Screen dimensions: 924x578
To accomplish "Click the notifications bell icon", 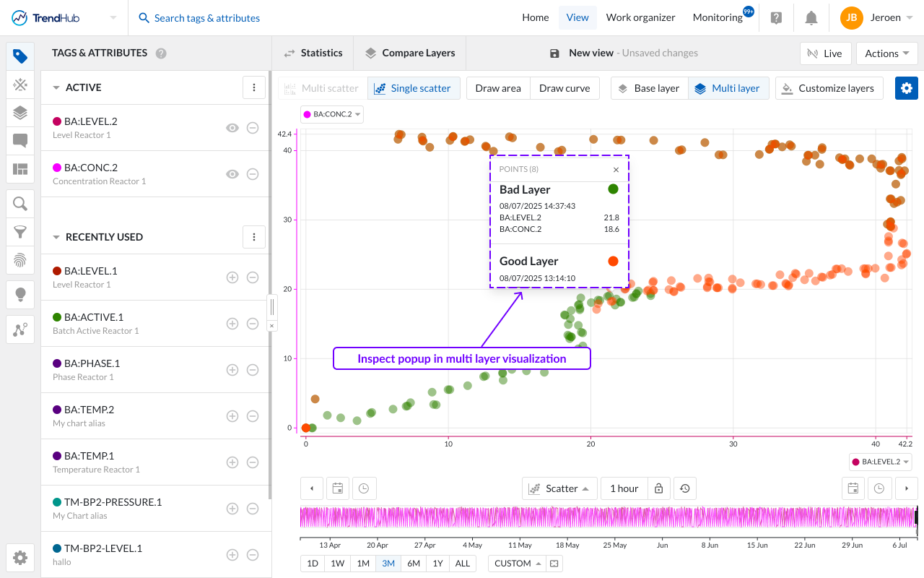I will pyautogui.click(x=811, y=18).
